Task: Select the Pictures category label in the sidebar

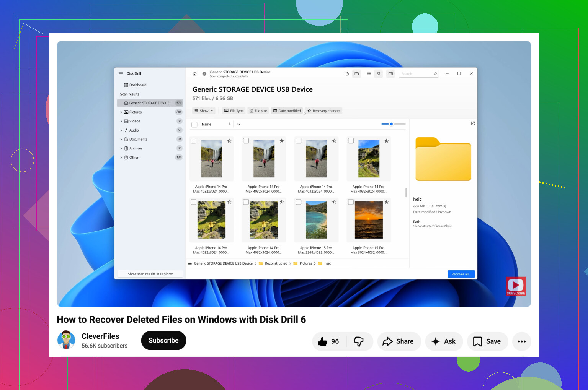Action: tap(136, 112)
